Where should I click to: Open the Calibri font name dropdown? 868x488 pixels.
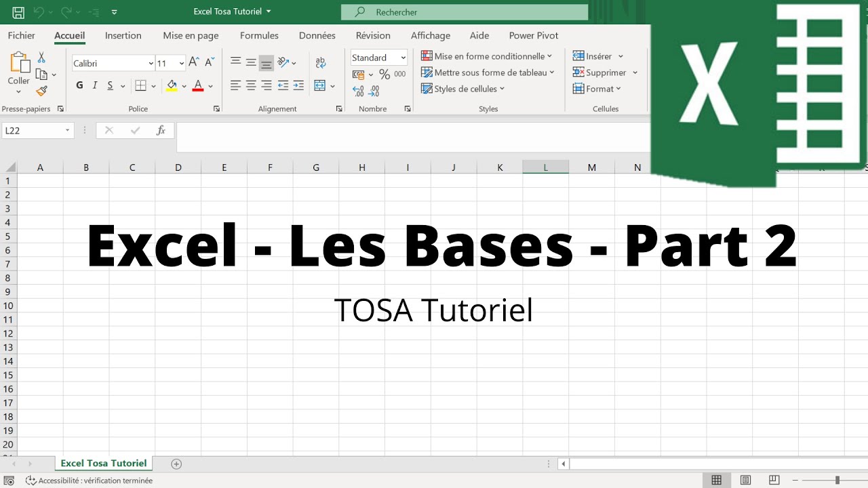pyautogui.click(x=151, y=63)
